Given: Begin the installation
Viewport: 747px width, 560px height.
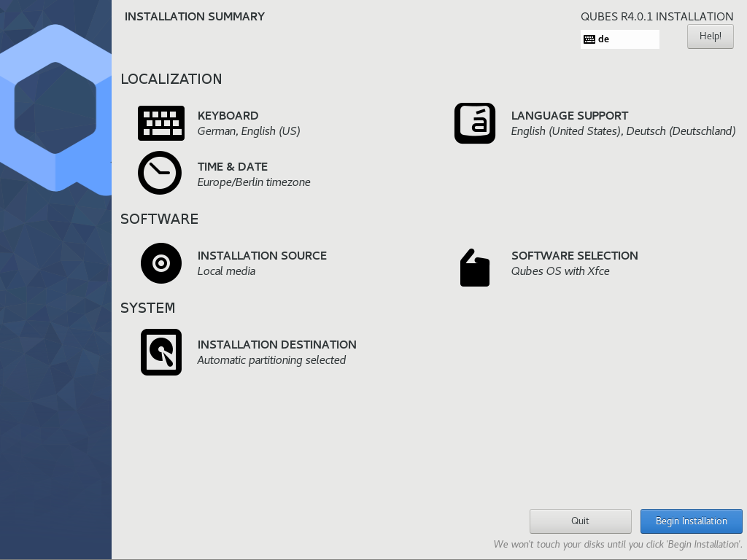Looking at the screenshot, I should pyautogui.click(x=692, y=521).
